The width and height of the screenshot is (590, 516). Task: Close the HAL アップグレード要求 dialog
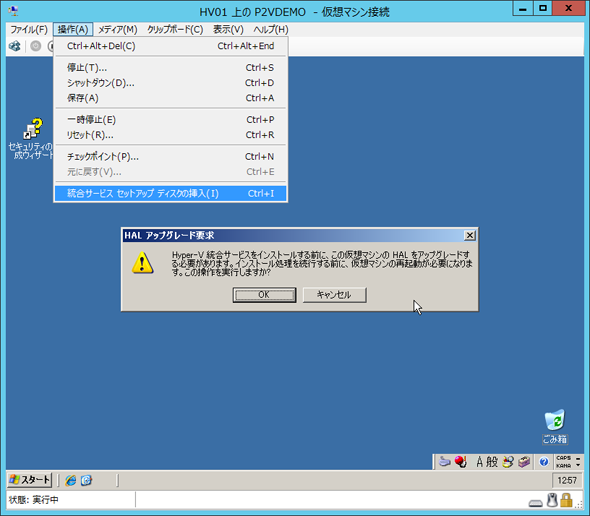470,236
